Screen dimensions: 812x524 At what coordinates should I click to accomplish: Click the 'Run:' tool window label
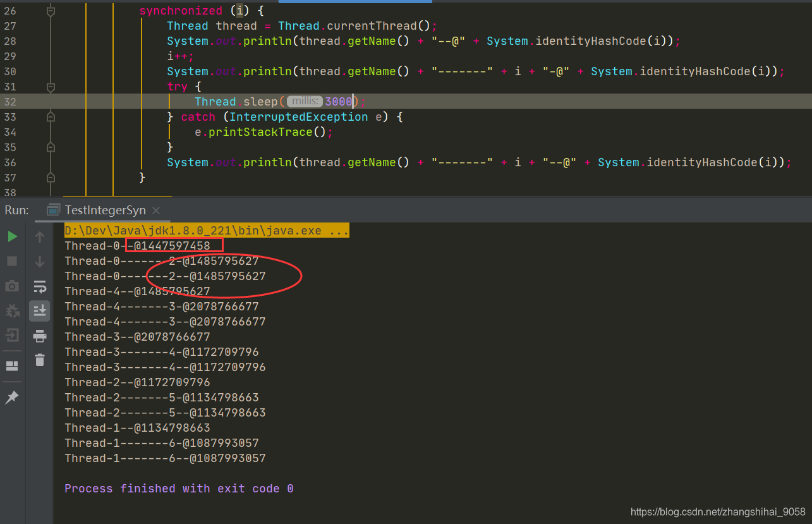(16, 210)
